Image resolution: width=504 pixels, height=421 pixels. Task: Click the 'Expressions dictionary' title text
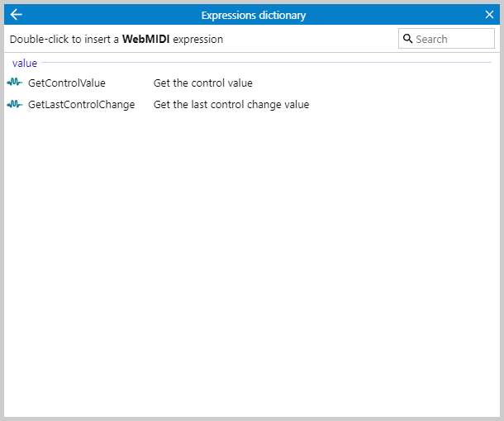[254, 15]
